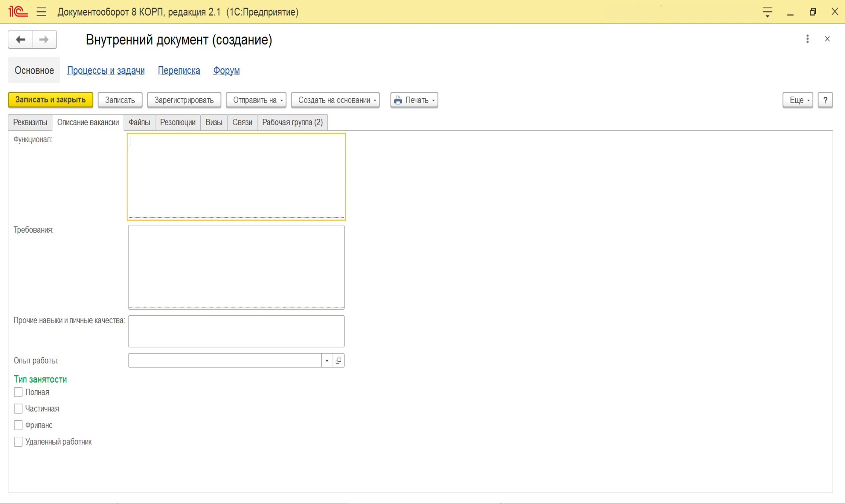This screenshot has width=845, height=504.
Task: Open the Визы tab
Action: [x=214, y=122]
